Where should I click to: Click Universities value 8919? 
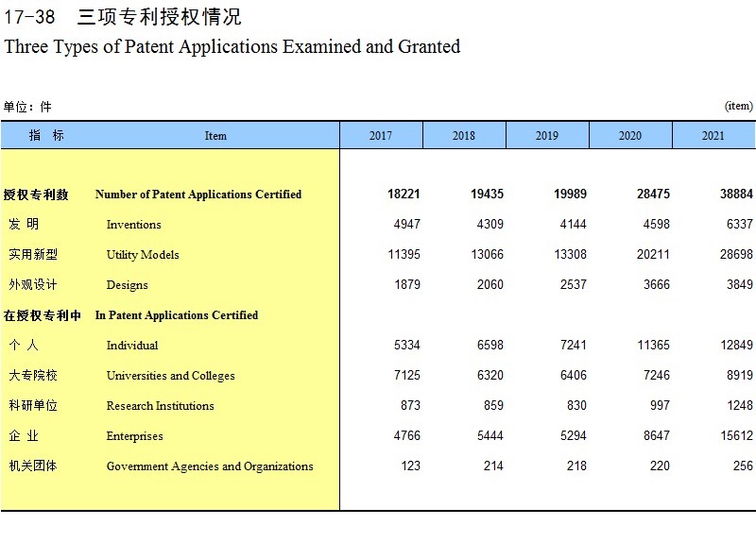[x=740, y=375]
